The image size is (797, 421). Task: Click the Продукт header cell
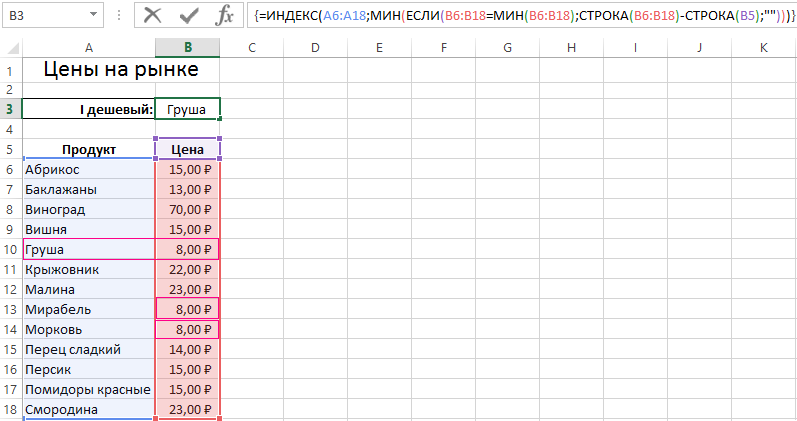[89, 149]
